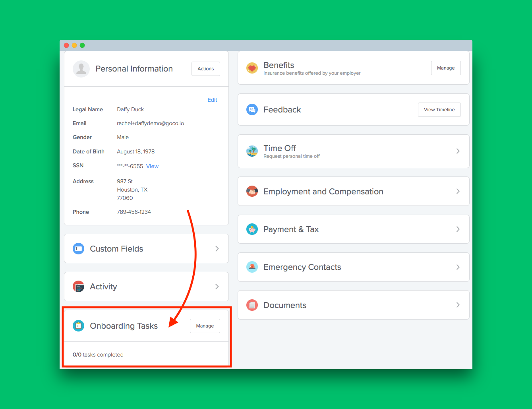Click the Payment & Tax piggy bank icon
The image size is (532, 409).
(x=252, y=229)
